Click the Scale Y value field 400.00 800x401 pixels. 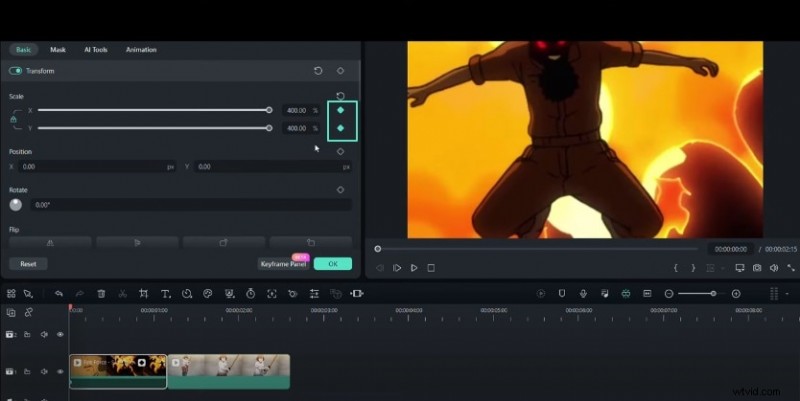tap(300, 128)
